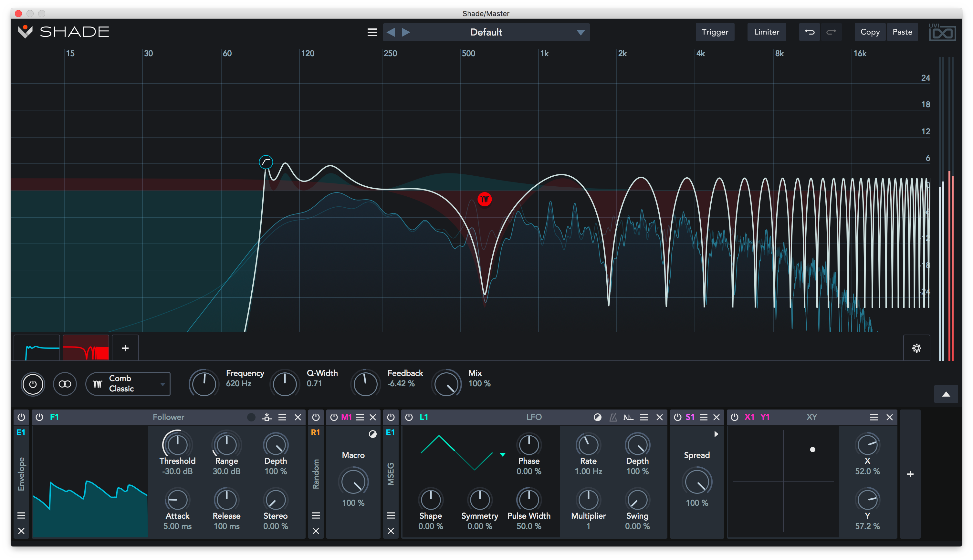The width and height of the screenshot is (973, 560).
Task: Select the red comb filter node
Action: click(x=484, y=199)
